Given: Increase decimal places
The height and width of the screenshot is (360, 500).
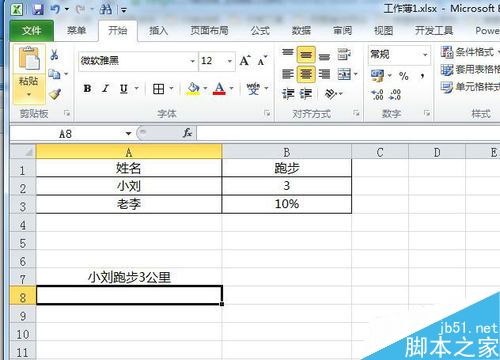Looking at the screenshot, I should 377,95.
